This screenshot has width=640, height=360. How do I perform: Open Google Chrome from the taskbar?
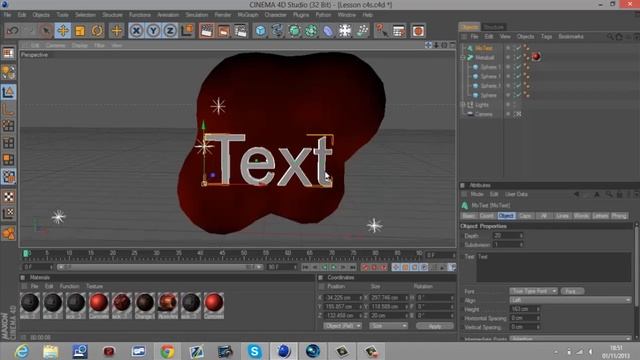click(x=167, y=351)
